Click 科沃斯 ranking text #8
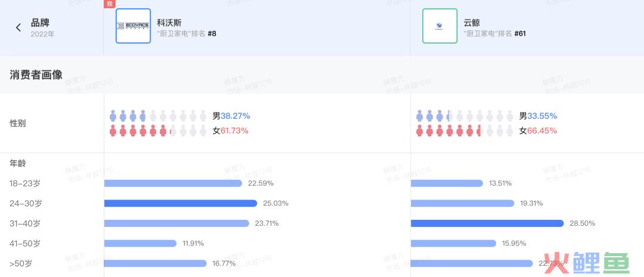 tap(212, 33)
